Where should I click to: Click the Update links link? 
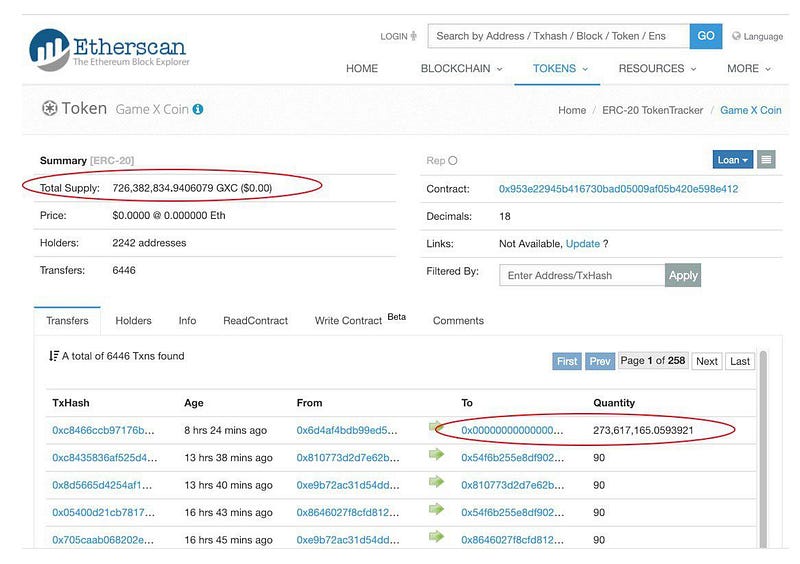coord(583,243)
